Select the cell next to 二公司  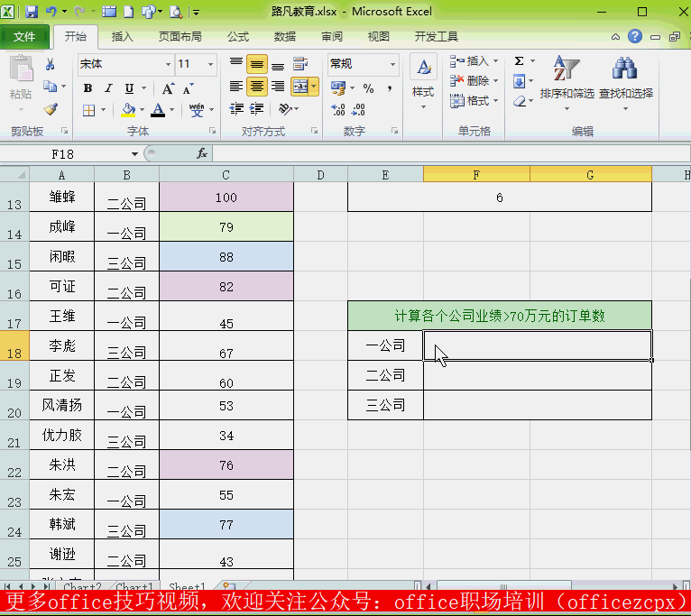pyautogui.click(x=537, y=375)
